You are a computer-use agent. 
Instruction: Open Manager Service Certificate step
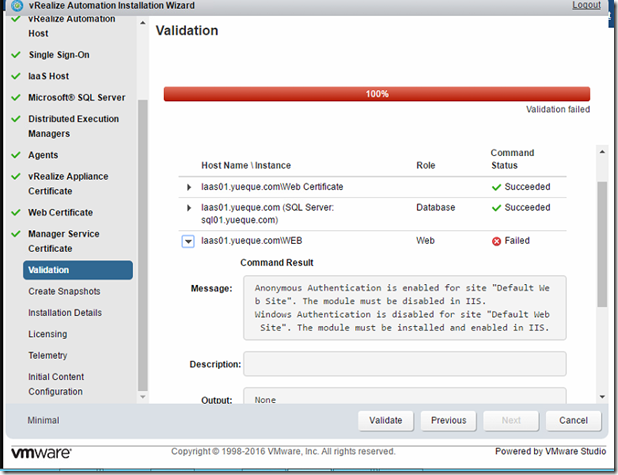click(x=63, y=241)
